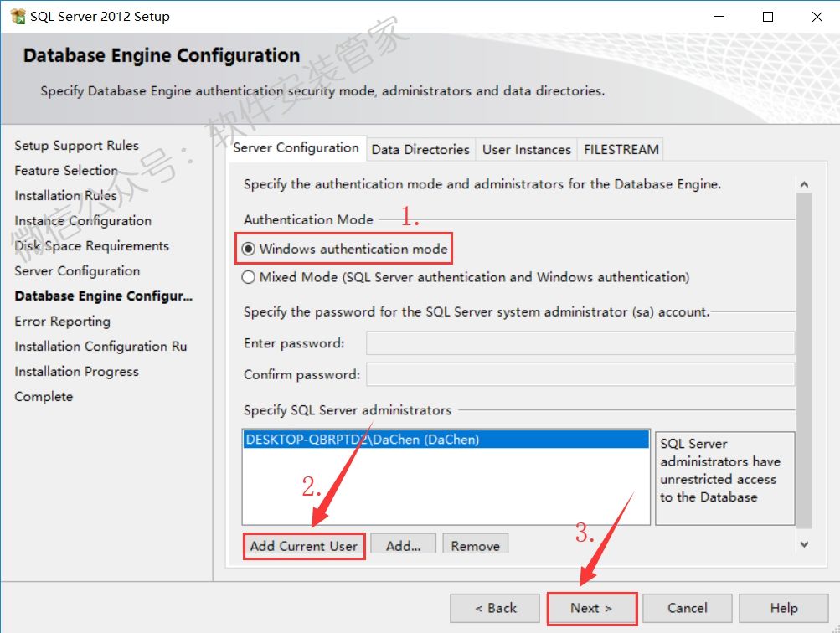The width and height of the screenshot is (840, 633).
Task: Click the scroll down arrow in configuration panel
Action: pos(804,544)
